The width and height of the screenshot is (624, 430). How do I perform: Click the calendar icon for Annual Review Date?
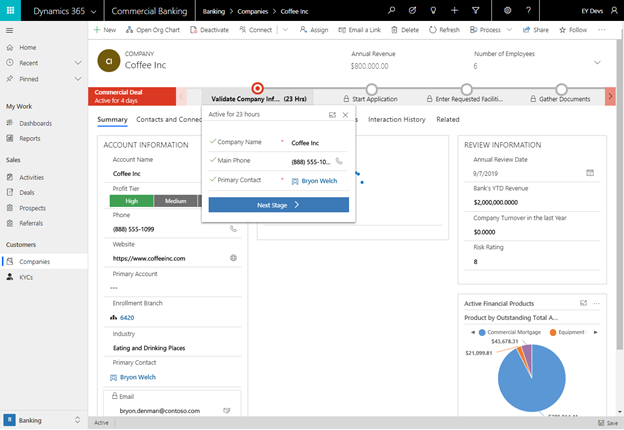tap(589, 173)
